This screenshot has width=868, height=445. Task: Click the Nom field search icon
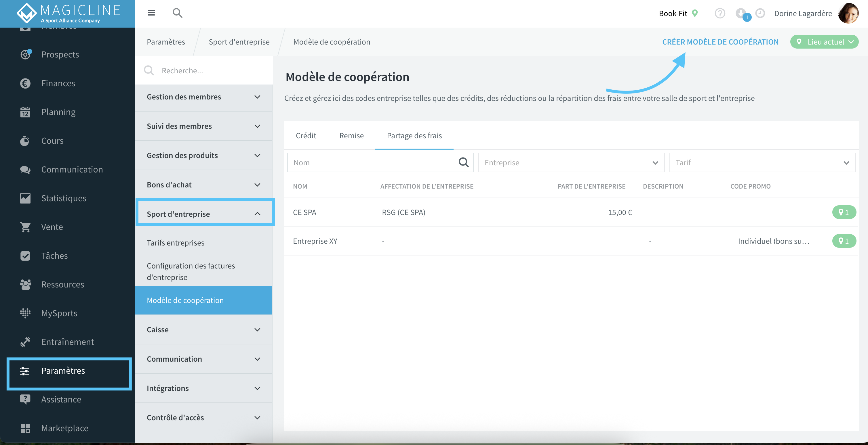point(464,163)
